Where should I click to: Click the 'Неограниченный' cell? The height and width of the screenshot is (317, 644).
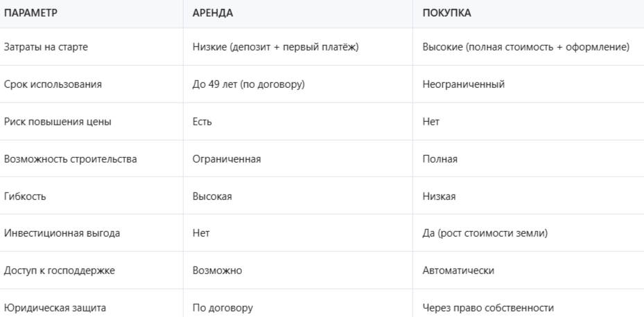(463, 84)
